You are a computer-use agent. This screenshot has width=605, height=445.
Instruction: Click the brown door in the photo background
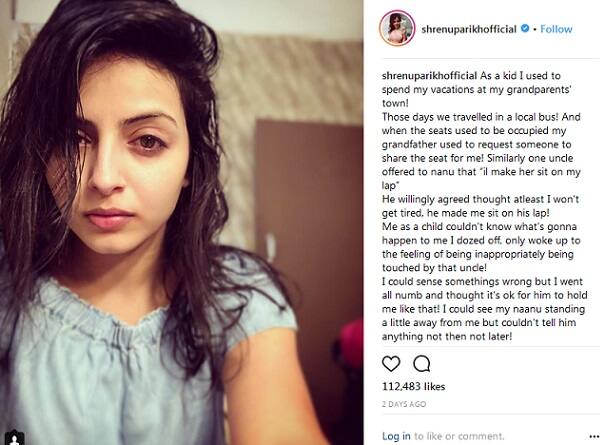[x=309, y=232]
